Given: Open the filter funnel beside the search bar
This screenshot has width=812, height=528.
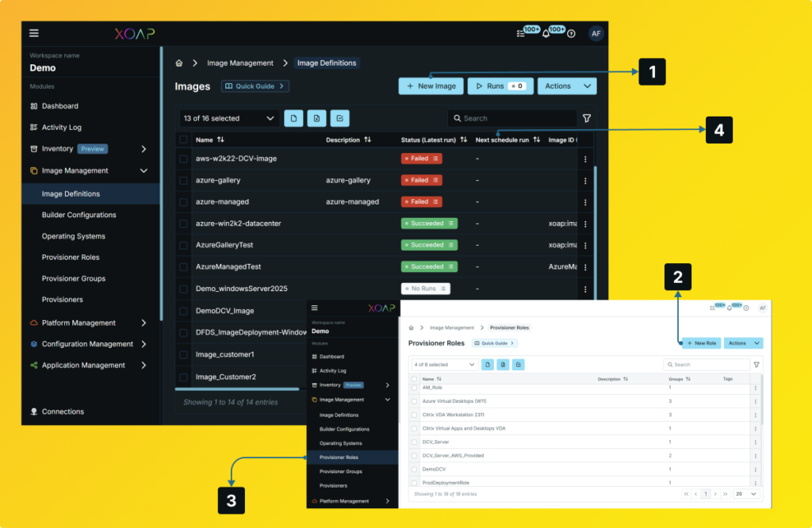Looking at the screenshot, I should 587,117.
